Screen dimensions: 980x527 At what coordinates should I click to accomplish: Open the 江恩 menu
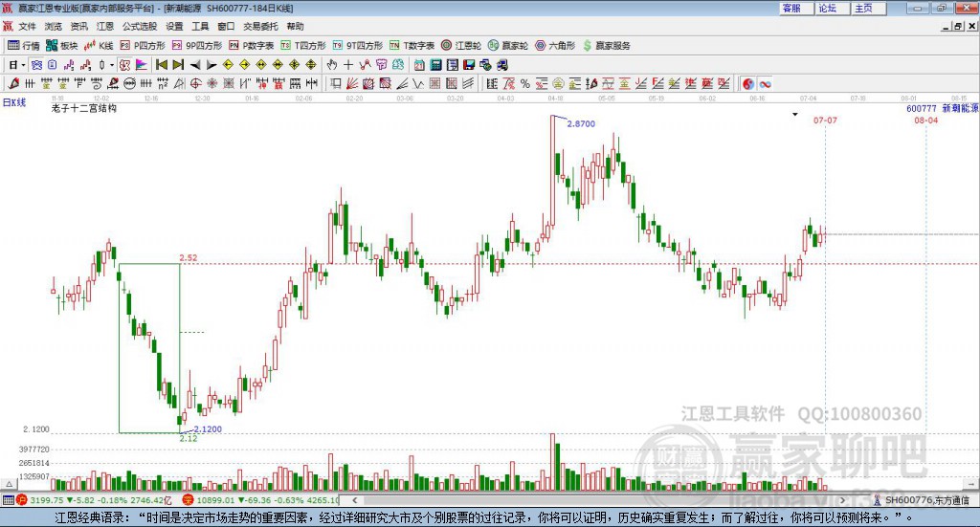point(104,27)
